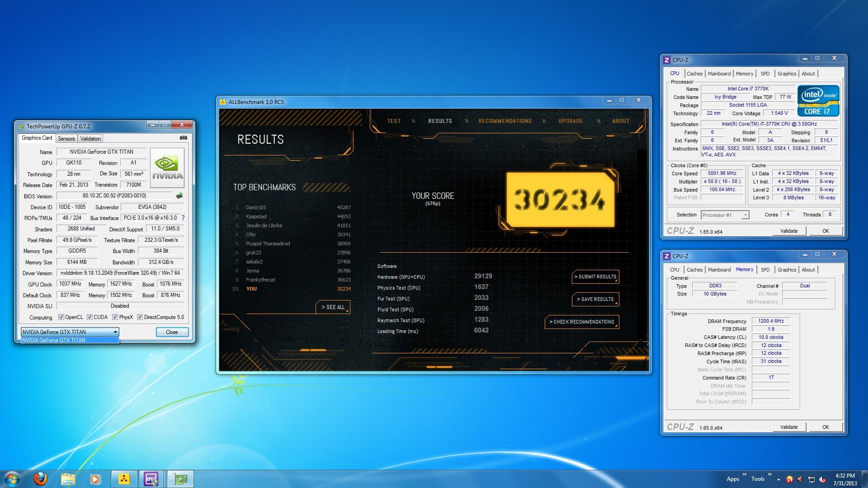This screenshot has width=868, height=488.
Task: Open the RECOMMENDATIONS tab in ALLBenchmark
Action: tap(505, 121)
